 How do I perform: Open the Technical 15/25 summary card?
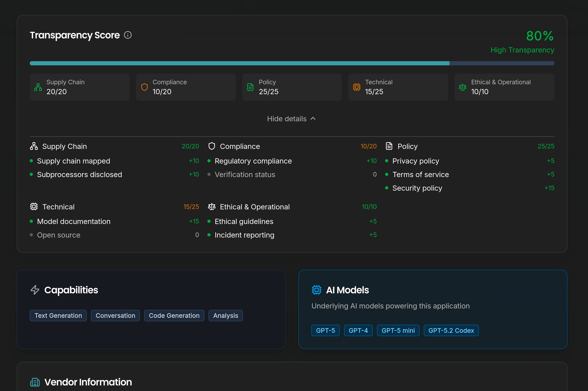tap(398, 87)
